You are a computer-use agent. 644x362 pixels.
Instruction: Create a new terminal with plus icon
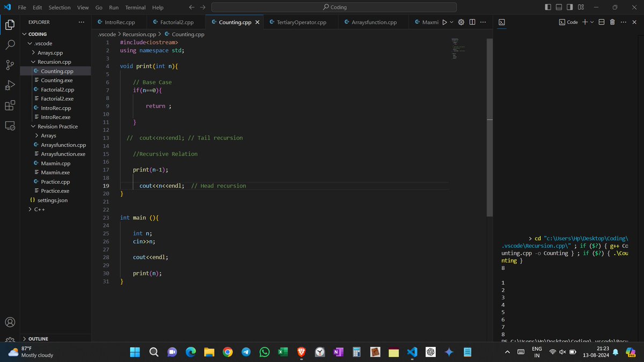click(x=585, y=22)
